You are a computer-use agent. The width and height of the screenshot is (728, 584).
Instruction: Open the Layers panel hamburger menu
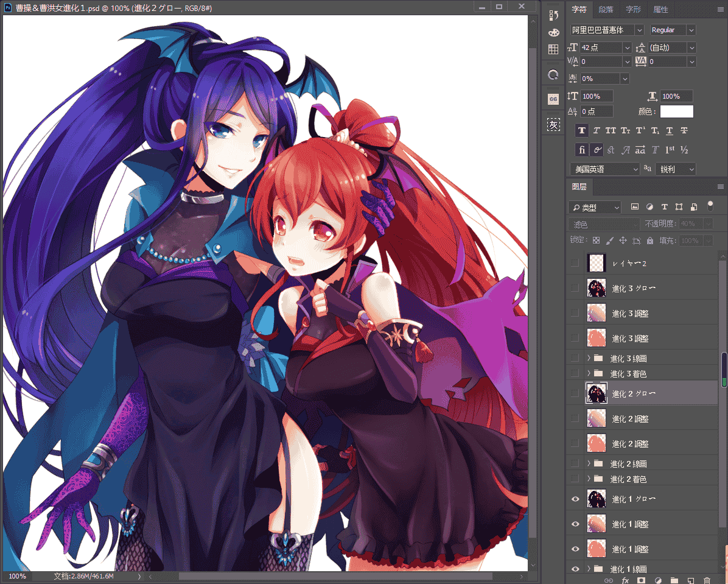coord(720,187)
